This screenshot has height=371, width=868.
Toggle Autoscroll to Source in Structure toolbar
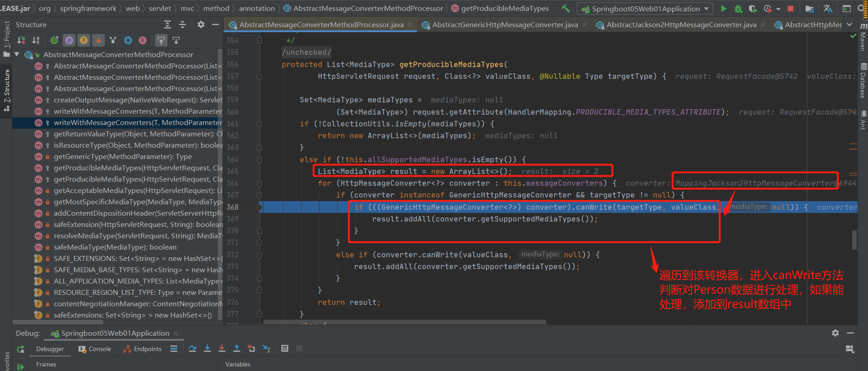tap(161, 40)
